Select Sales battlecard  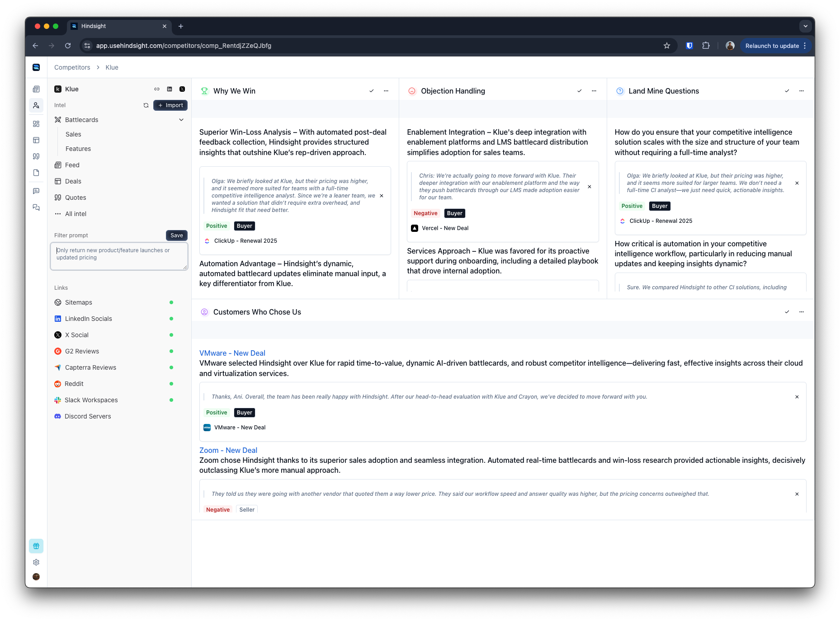[x=73, y=134]
